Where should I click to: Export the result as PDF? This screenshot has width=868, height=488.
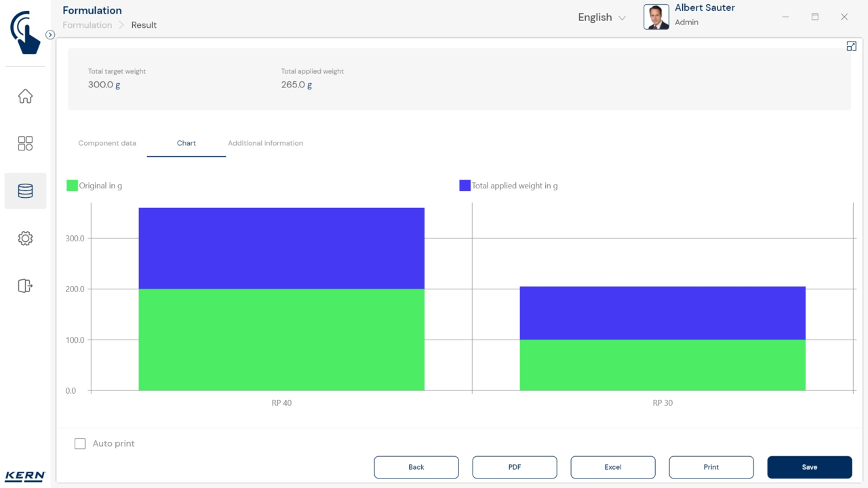pyautogui.click(x=515, y=467)
